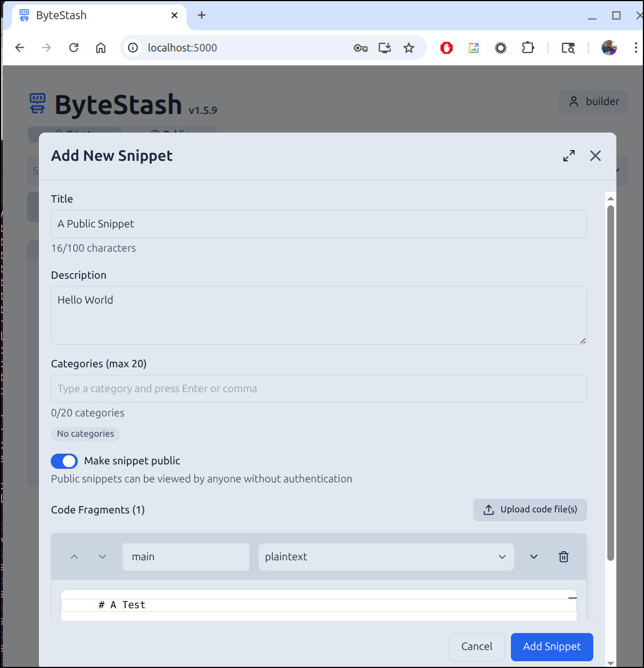Delete the main code fragment with the trash icon

(563, 557)
